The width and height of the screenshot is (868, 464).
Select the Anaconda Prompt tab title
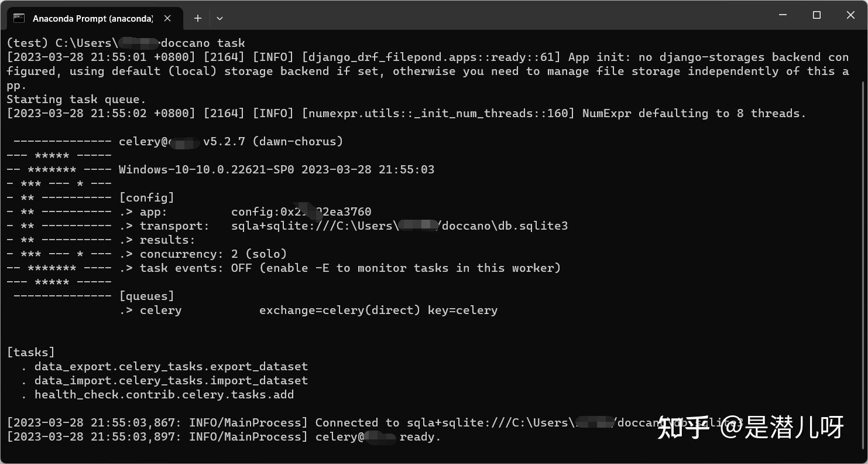[92, 19]
